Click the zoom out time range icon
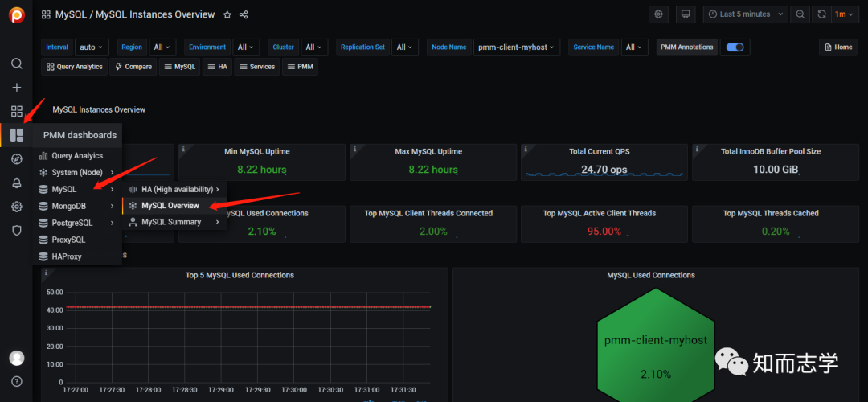Image resolution: width=868 pixels, height=402 pixels. (800, 14)
